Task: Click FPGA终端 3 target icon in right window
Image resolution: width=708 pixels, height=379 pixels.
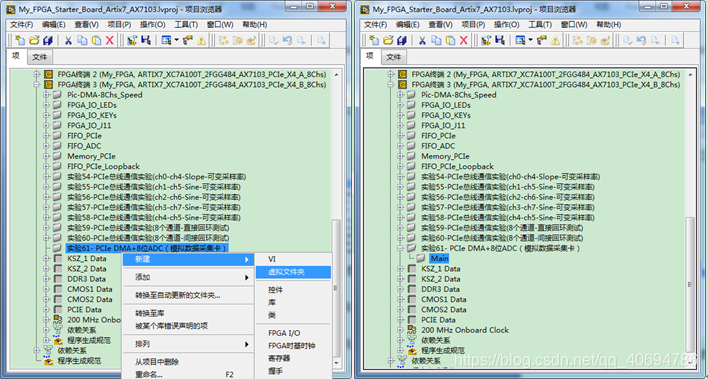Action: point(402,84)
